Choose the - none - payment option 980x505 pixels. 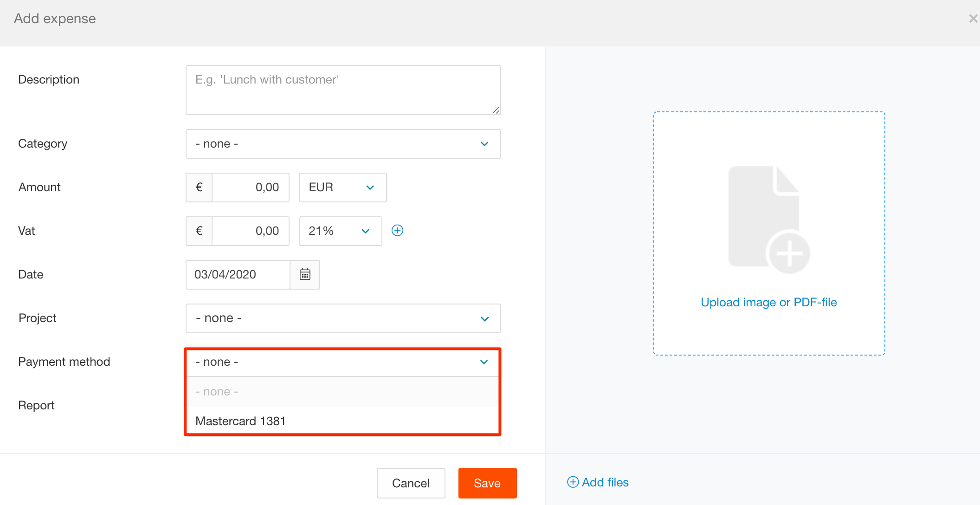click(217, 392)
